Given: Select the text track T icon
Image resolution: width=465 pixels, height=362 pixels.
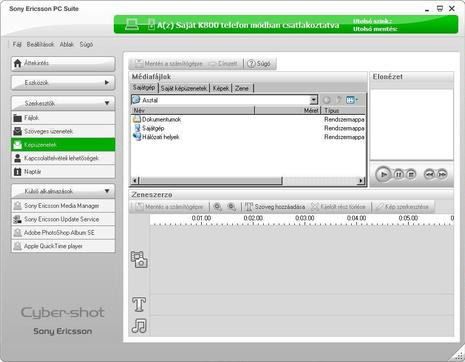Looking at the screenshot, I should click(x=139, y=305).
